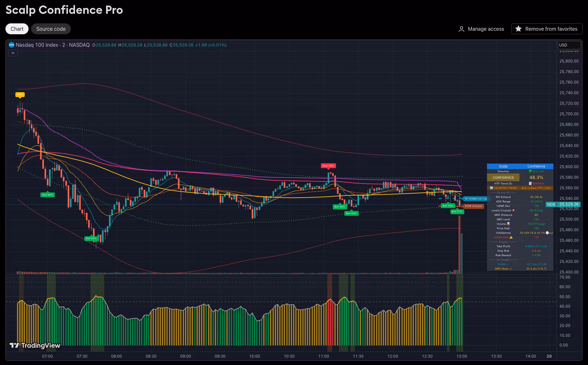
Task: Click the Stop Risk row label
Action: (x=503, y=251)
